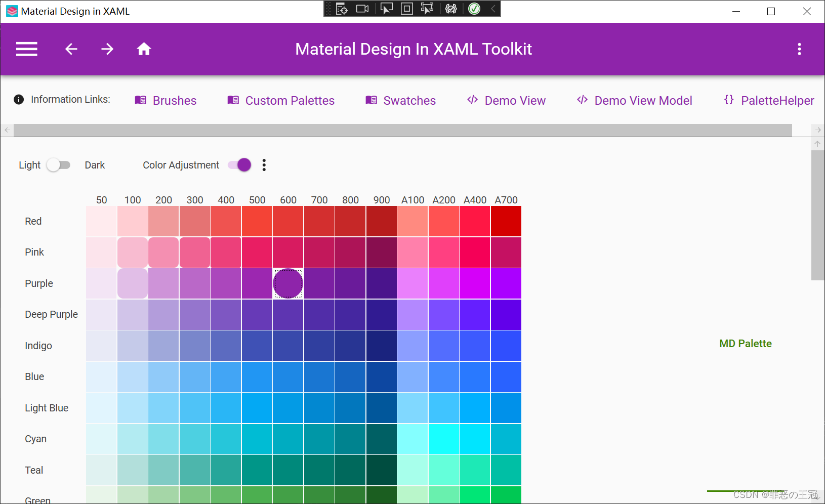Maximize the Material Design in XAML window
825x504 pixels.
coord(771,11)
